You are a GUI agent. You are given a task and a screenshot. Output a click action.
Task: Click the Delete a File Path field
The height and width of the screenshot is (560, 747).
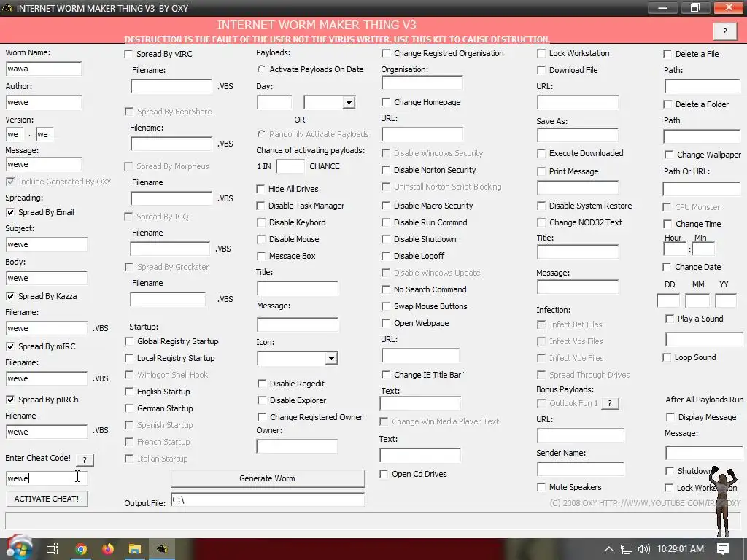click(703, 87)
